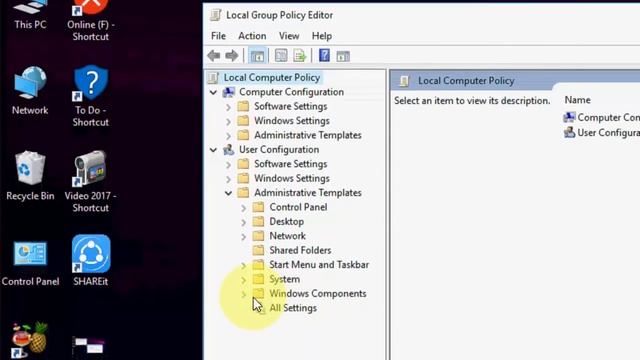Expand Software Settings under User Configuration
The width and height of the screenshot is (640, 360).
click(x=229, y=164)
